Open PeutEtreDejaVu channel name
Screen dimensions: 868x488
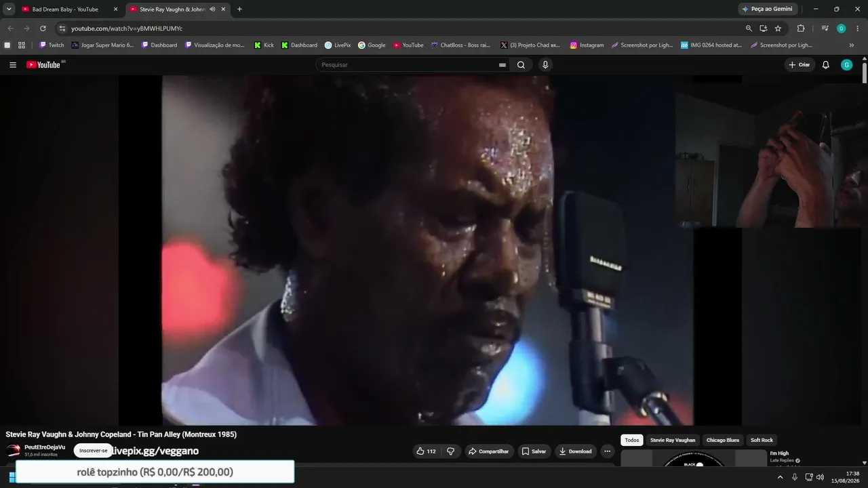tap(45, 447)
